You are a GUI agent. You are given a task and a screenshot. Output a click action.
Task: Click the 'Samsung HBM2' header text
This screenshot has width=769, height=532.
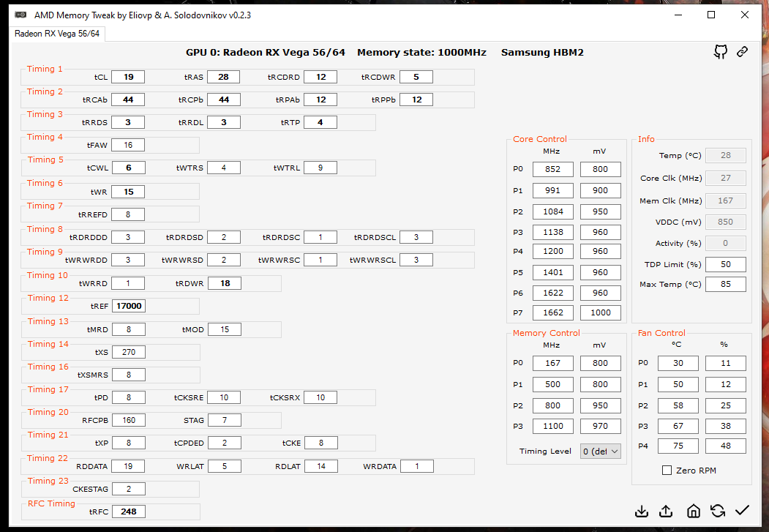pyautogui.click(x=542, y=53)
